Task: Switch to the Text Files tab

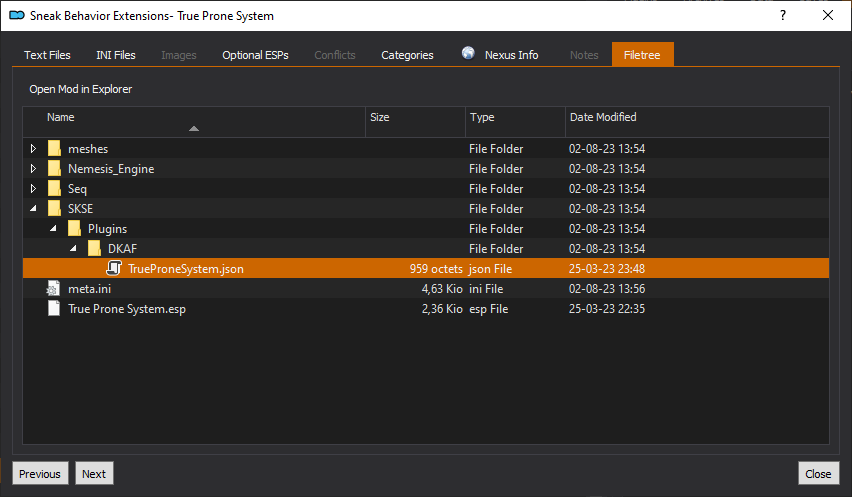Action: pos(47,55)
